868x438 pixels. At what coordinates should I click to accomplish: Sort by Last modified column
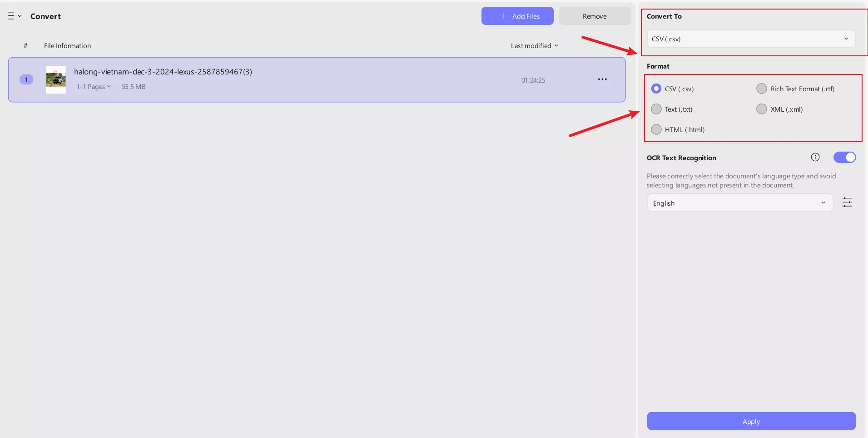(534, 46)
